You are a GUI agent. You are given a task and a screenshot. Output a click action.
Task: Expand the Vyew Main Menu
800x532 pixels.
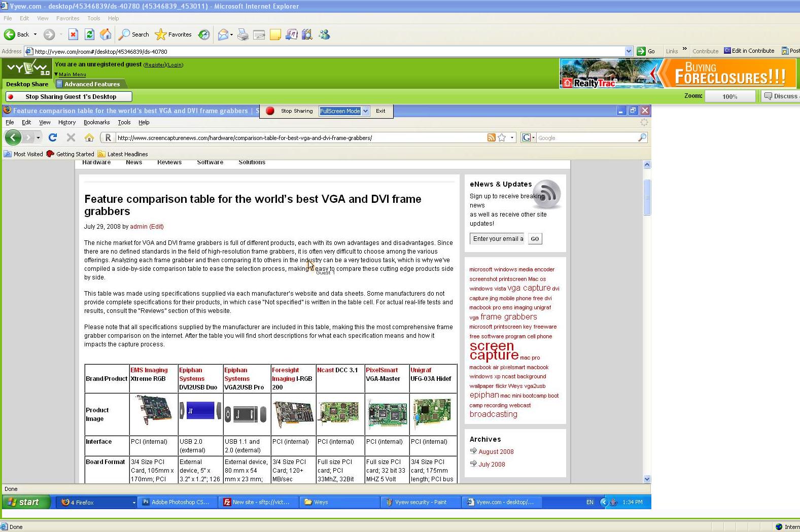click(72, 75)
